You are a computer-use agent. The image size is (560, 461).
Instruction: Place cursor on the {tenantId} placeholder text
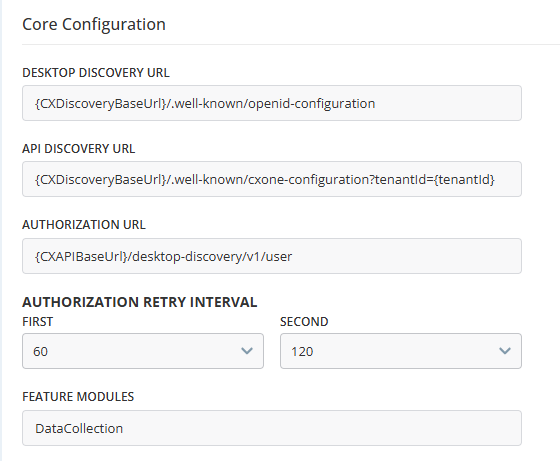[464, 179]
